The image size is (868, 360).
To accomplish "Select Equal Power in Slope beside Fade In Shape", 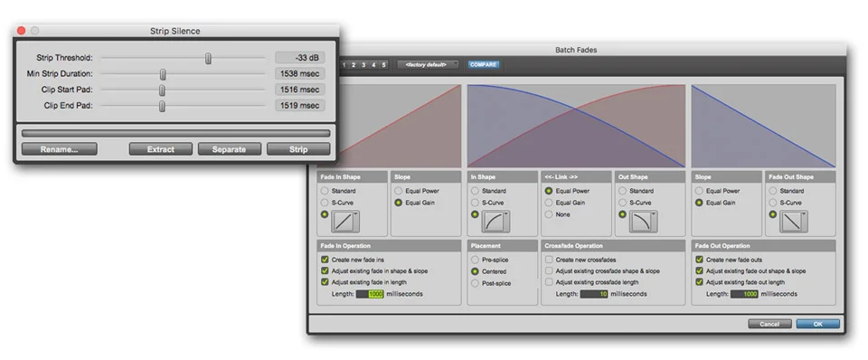I will [x=399, y=191].
